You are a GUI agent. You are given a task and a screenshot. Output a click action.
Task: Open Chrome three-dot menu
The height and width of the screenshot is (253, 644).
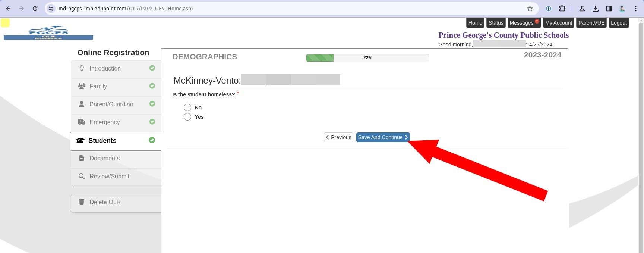(636, 9)
